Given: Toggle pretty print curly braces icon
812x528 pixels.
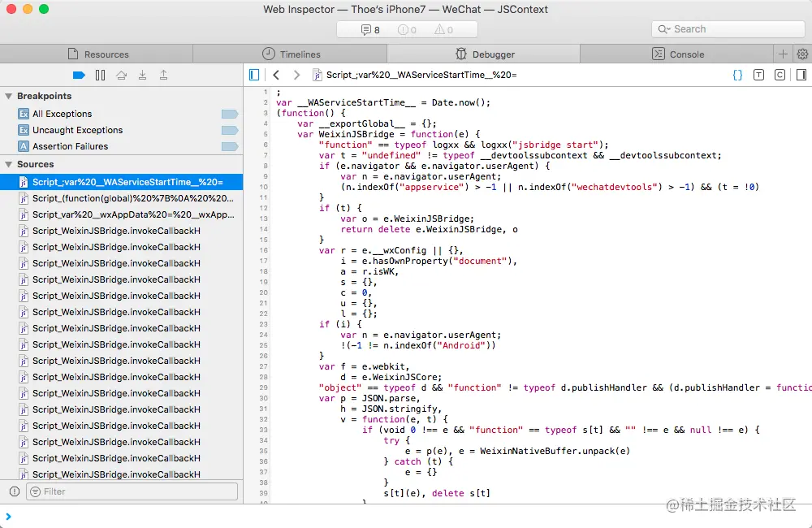Looking at the screenshot, I should (737, 75).
